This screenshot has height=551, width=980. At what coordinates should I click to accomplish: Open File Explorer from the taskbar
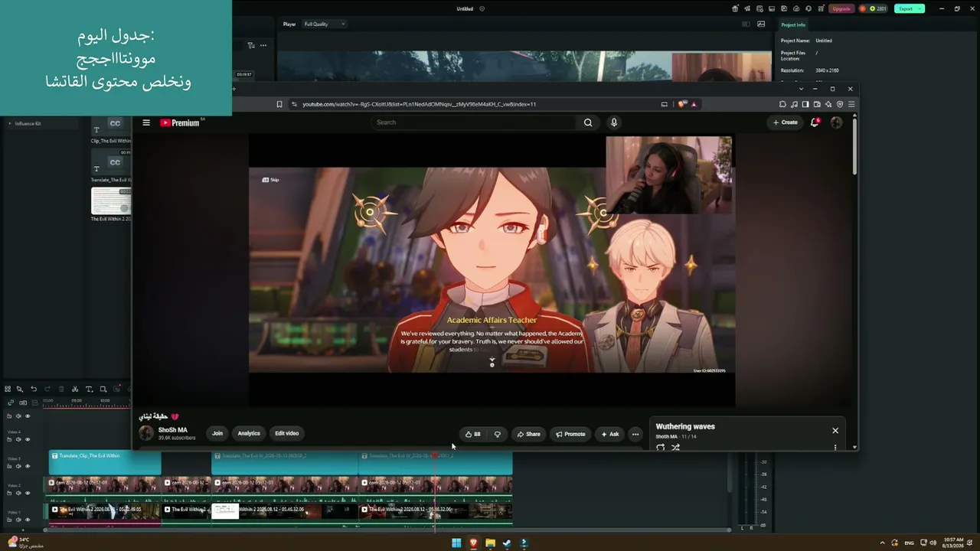coord(490,543)
